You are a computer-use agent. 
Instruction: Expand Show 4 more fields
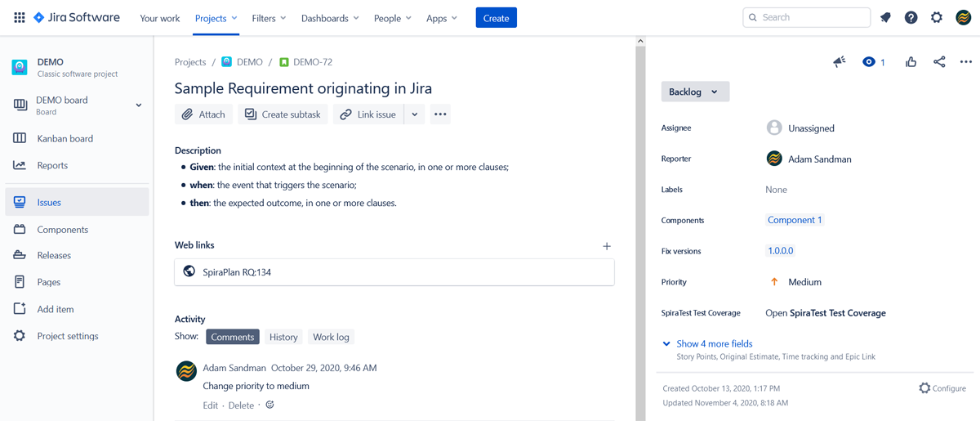click(x=714, y=344)
